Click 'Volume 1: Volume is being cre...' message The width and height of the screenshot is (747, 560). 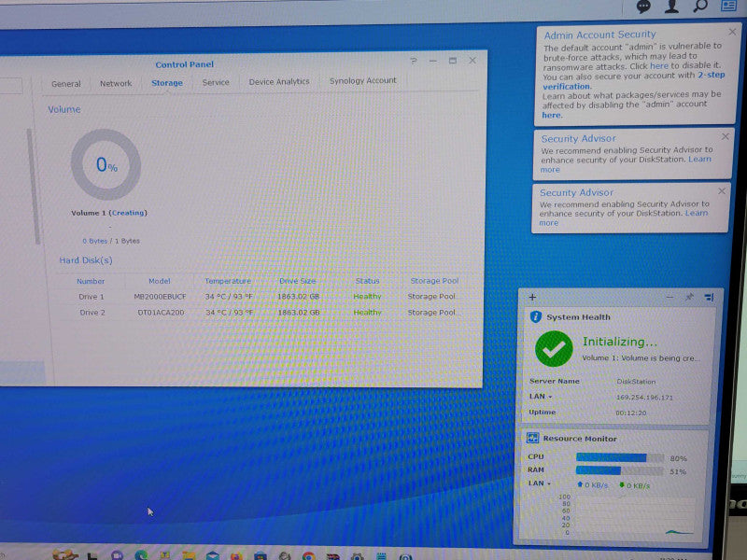(x=641, y=358)
